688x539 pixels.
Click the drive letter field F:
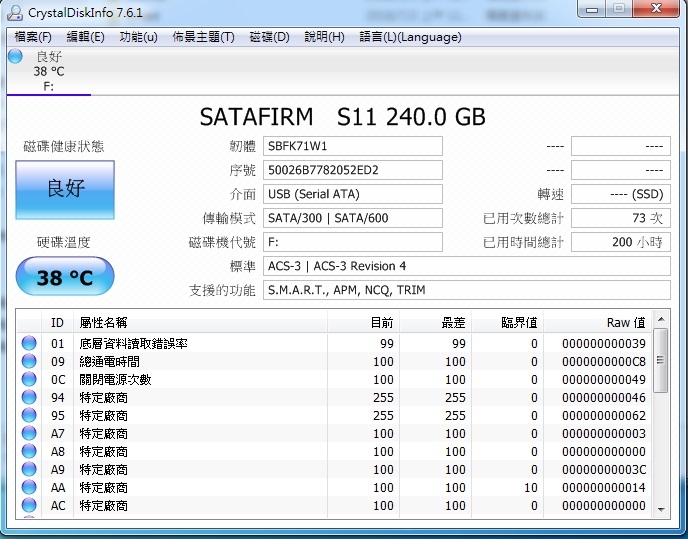point(353,242)
